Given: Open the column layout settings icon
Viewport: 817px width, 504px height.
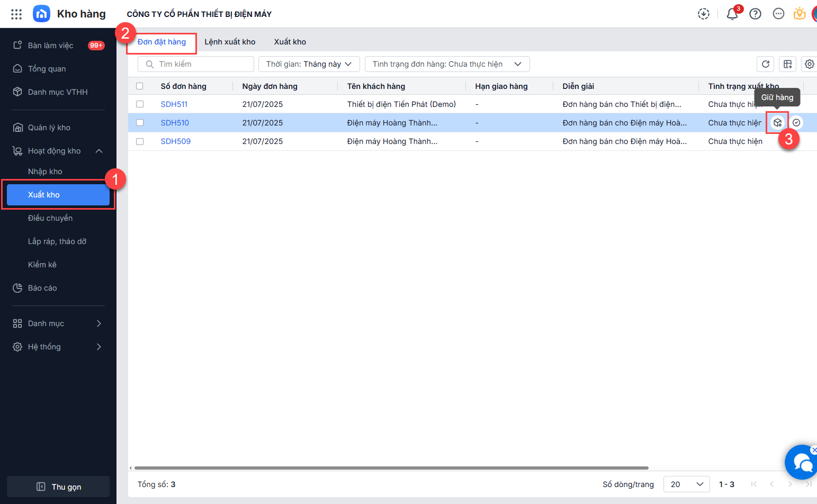Looking at the screenshot, I should coord(788,64).
